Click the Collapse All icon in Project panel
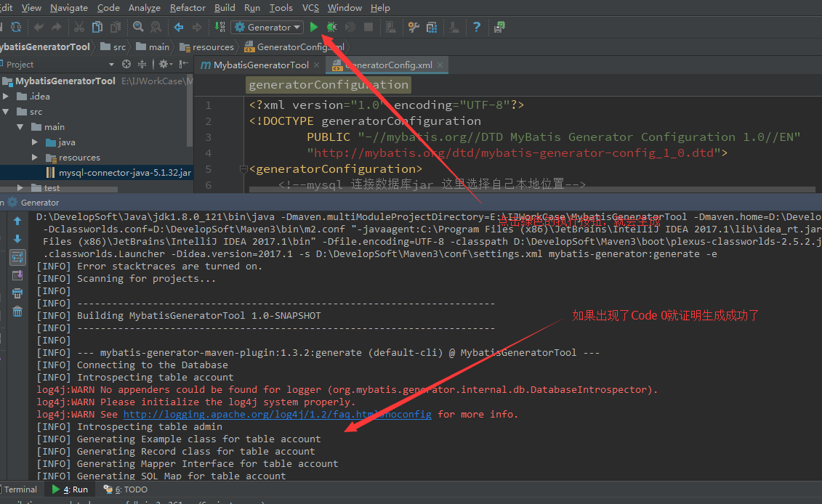The width and height of the screenshot is (822, 504). point(142,65)
